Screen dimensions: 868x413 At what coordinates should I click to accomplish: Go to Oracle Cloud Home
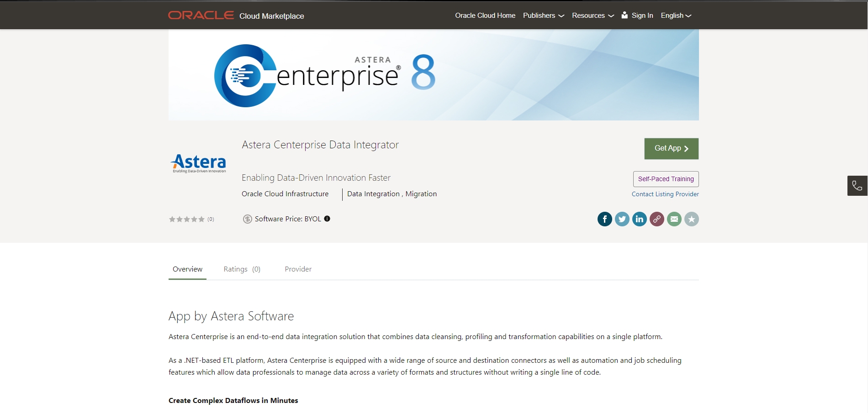485,16
